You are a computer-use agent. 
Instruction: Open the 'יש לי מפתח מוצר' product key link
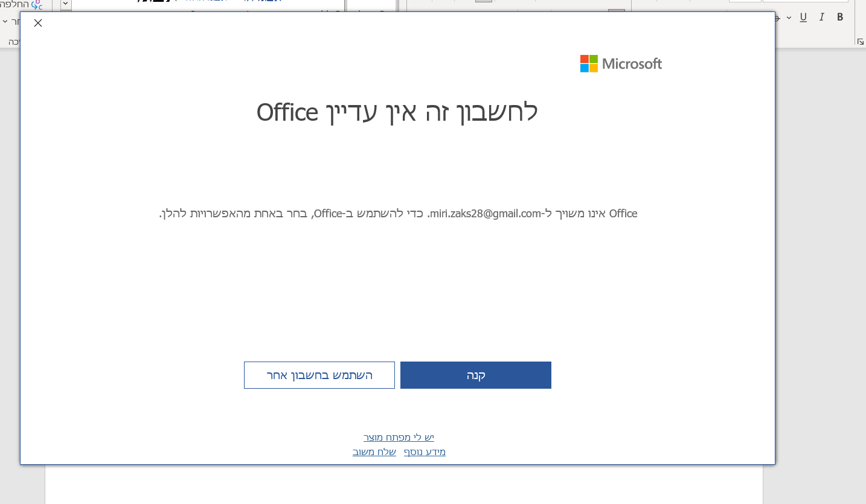tap(398, 437)
